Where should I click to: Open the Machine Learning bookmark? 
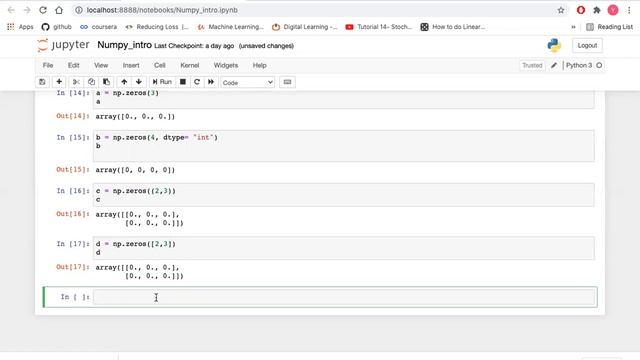tap(230, 27)
